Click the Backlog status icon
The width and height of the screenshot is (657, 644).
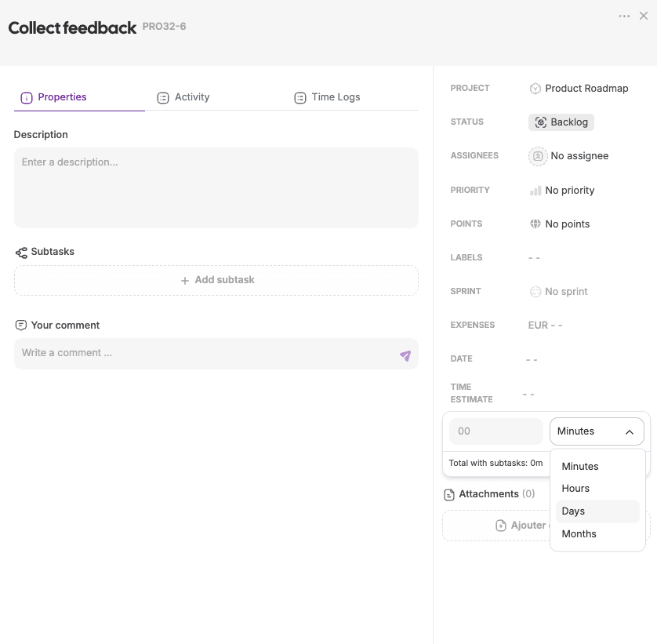(x=540, y=122)
